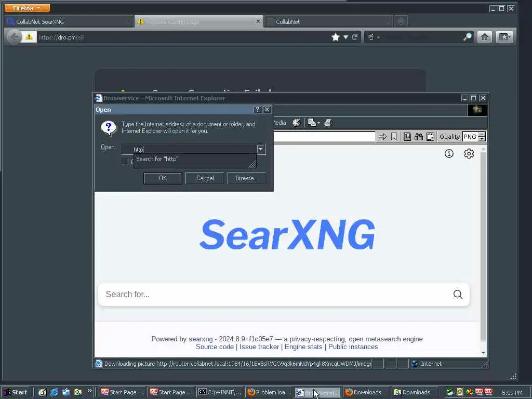
Task: Submit search with the magnifier icon
Action: tap(458, 294)
